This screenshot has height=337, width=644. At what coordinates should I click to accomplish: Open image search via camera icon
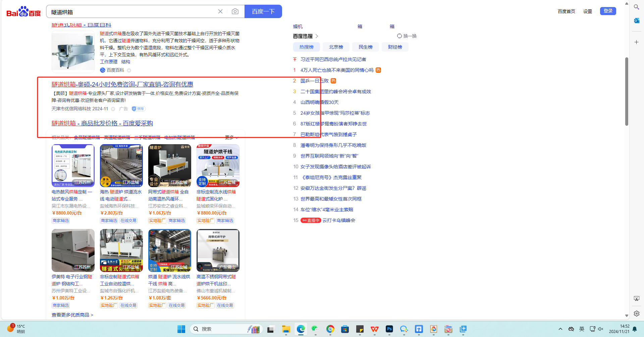(x=235, y=11)
